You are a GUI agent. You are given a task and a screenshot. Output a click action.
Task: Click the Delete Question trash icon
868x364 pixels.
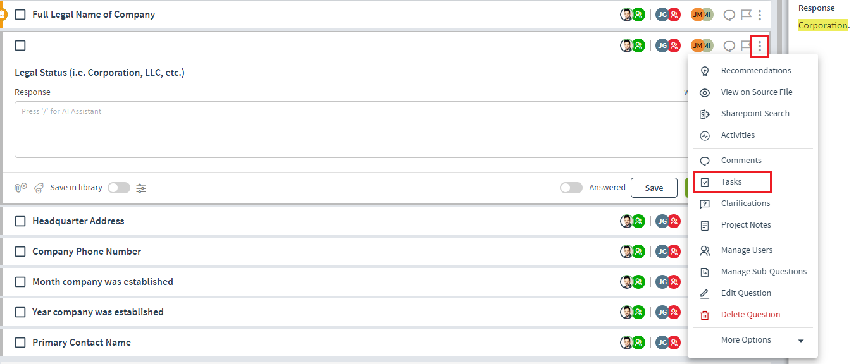point(705,315)
